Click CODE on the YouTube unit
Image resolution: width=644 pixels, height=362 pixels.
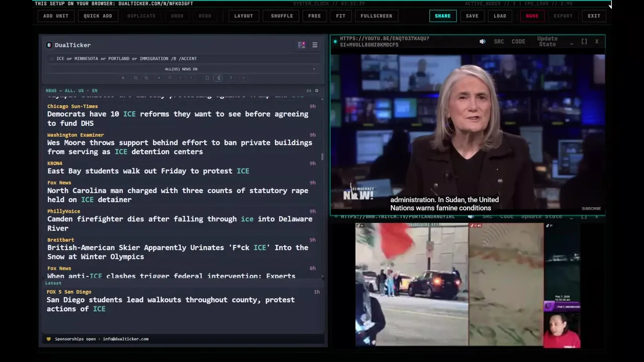(x=518, y=42)
